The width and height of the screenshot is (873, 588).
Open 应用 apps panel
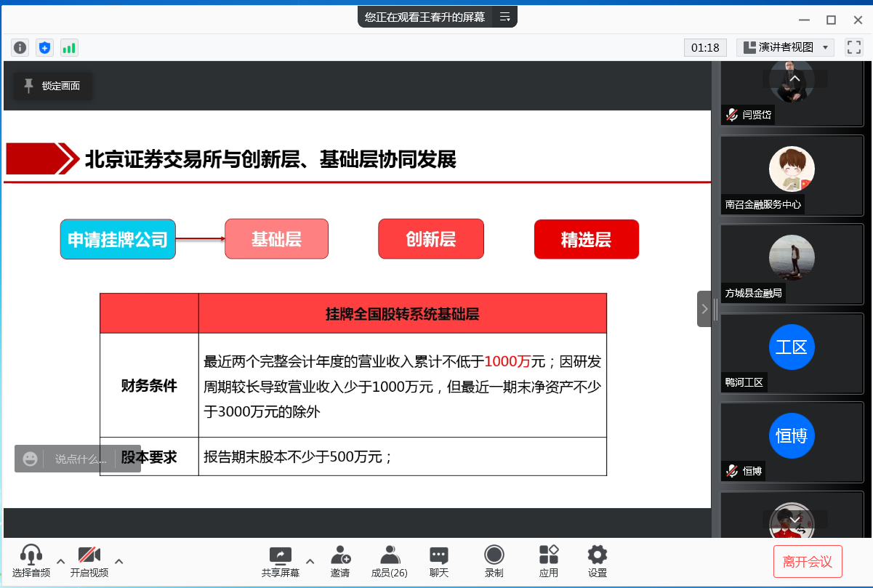click(x=549, y=562)
